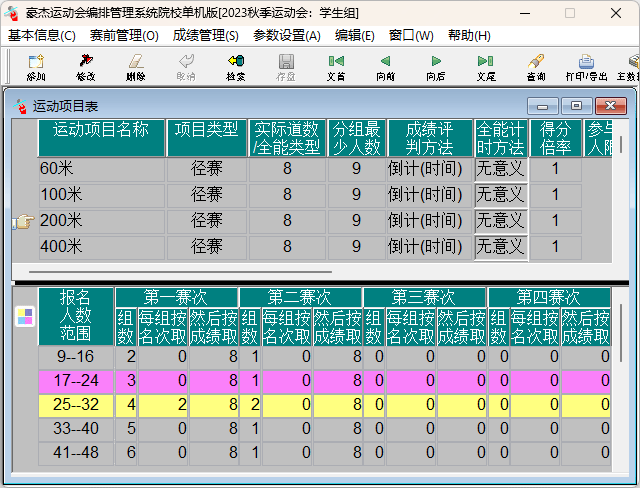This screenshot has width=640, height=488.
Task: Minimize the 运动项目表 child window
Action: coord(542,106)
